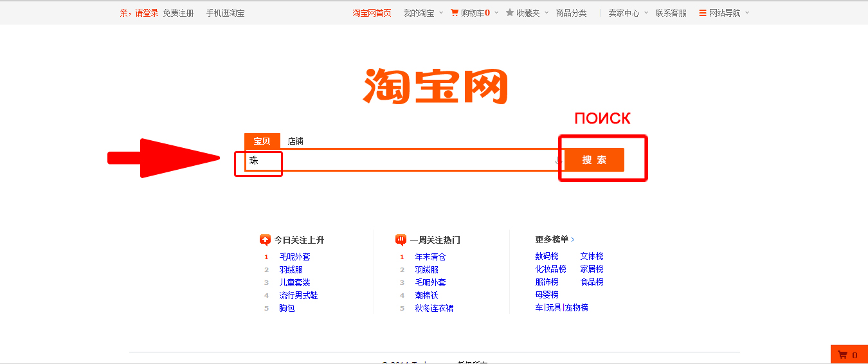This screenshot has height=364, width=868.
Task: Open the 文体榜 ranking link
Action: (592, 256)
